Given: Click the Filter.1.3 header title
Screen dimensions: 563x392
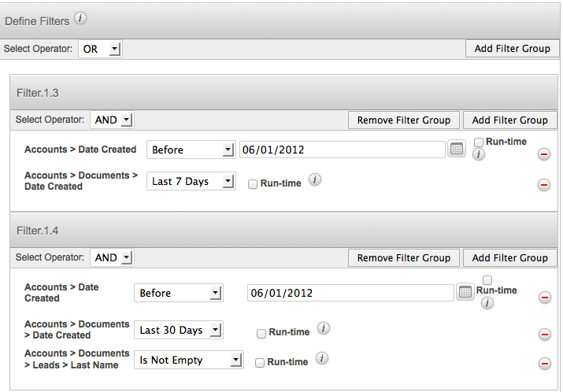Looking at the screenshot, I should pos(37,93).
